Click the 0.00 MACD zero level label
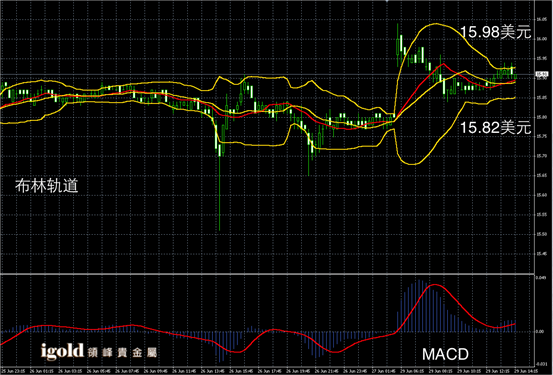 tap(540, 331)
